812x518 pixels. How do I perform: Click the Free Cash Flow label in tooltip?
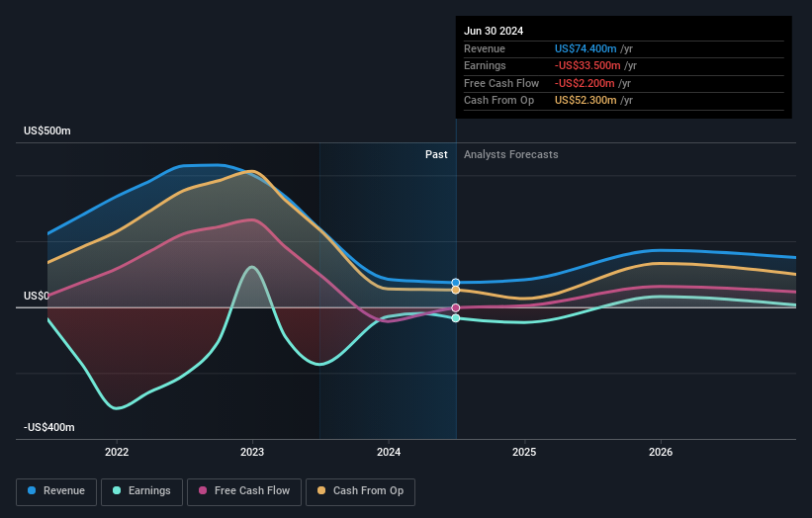501,83
